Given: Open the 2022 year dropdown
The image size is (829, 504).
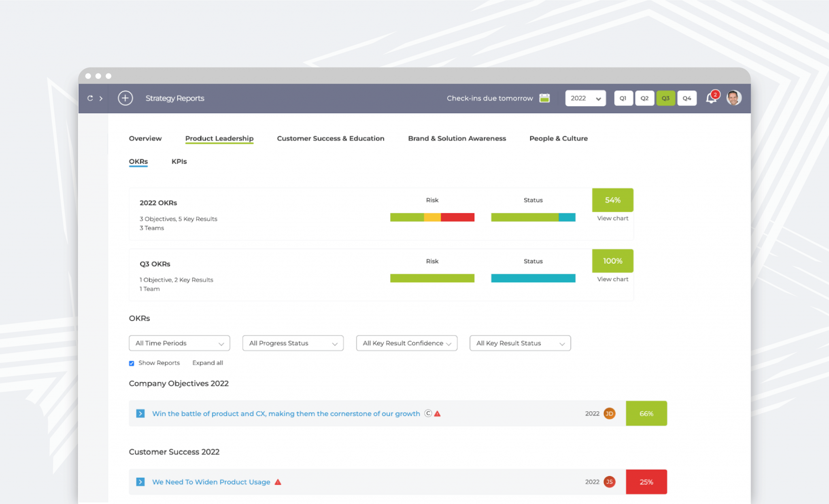Looking at the screenshot, I should pos(585,98).
